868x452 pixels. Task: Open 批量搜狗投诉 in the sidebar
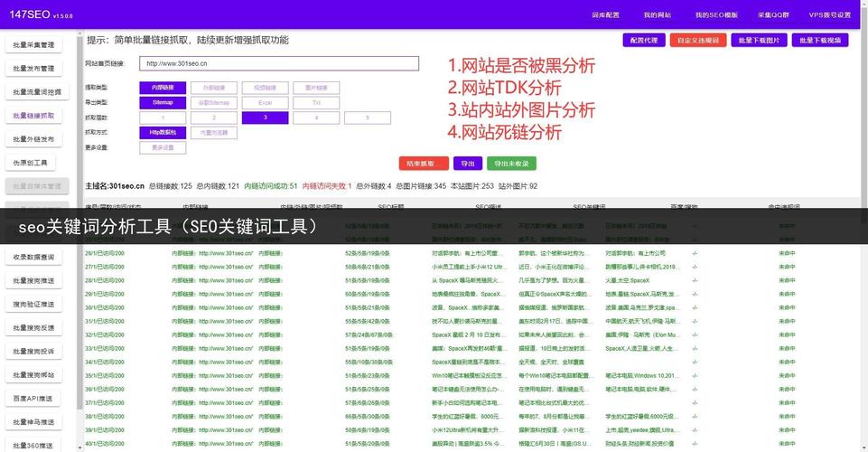33,351
